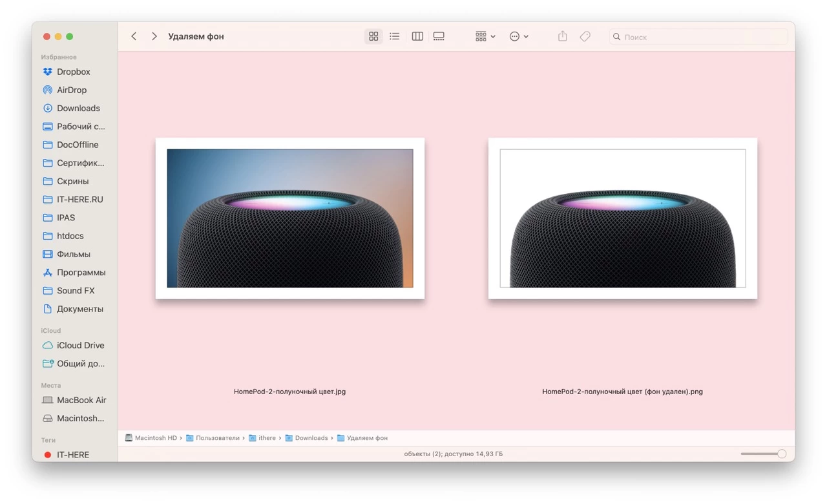Go to Macintosh HD in path bar
This screenshot has width=827, height=504.
(x=155, y=438)
